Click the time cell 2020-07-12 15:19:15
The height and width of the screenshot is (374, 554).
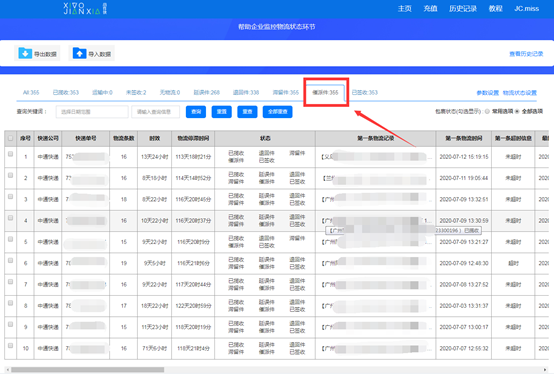point(464,157)
